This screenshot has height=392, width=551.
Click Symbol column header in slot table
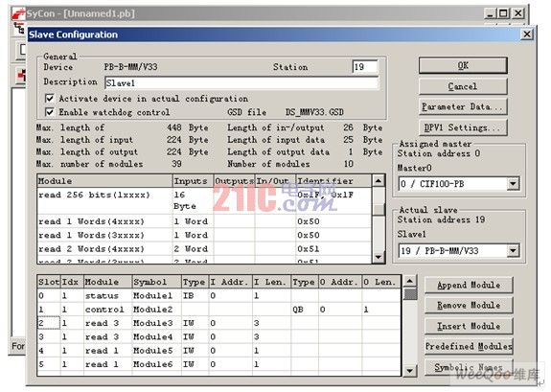(156, 282)
